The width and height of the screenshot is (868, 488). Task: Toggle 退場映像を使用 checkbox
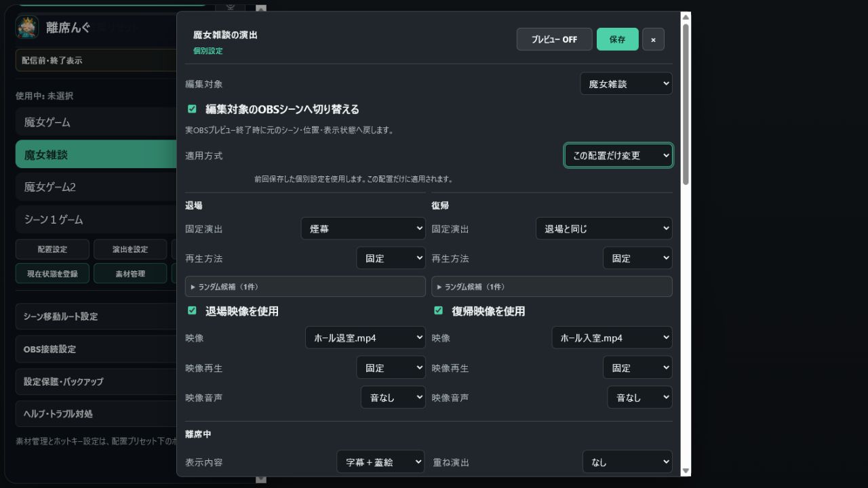click(192, 310)
